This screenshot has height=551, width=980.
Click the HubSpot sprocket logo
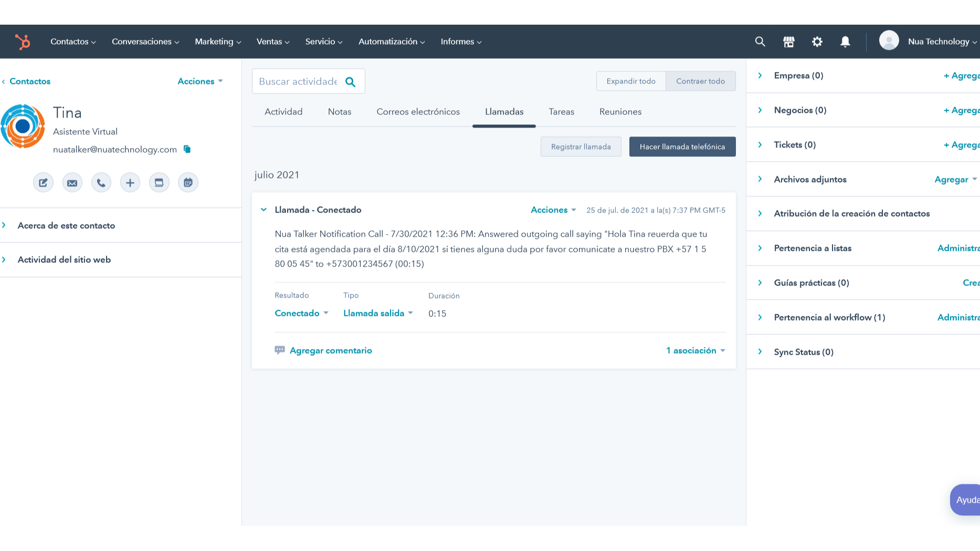23,41
